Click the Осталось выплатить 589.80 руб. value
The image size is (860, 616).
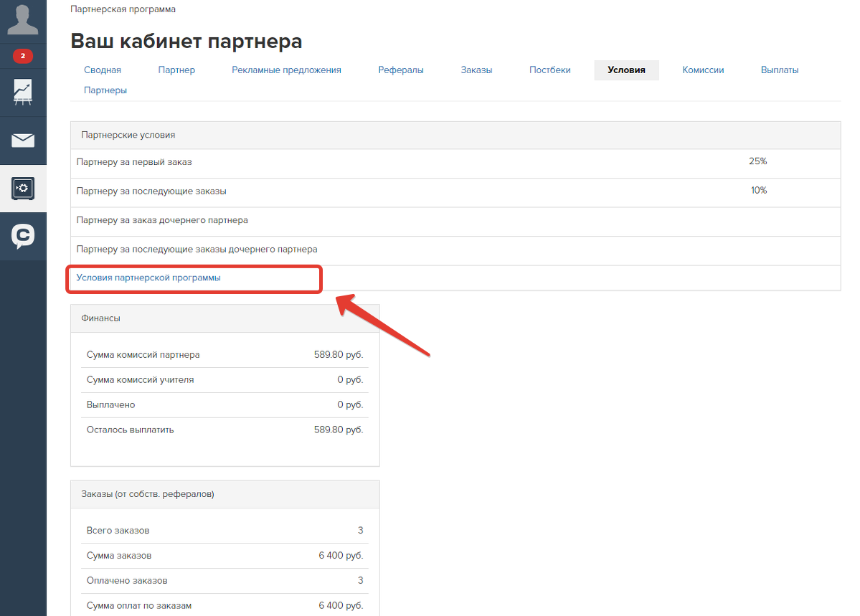tap(339, 430)
